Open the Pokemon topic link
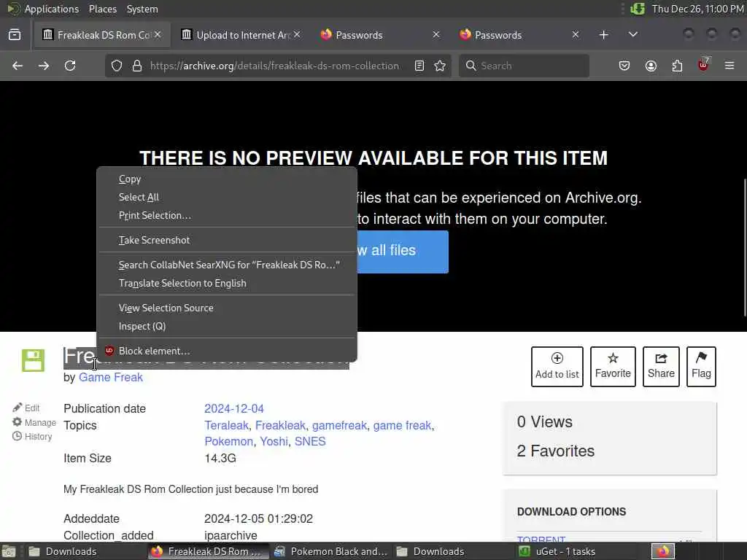This screenshot has width=747, height=560. 228,441
